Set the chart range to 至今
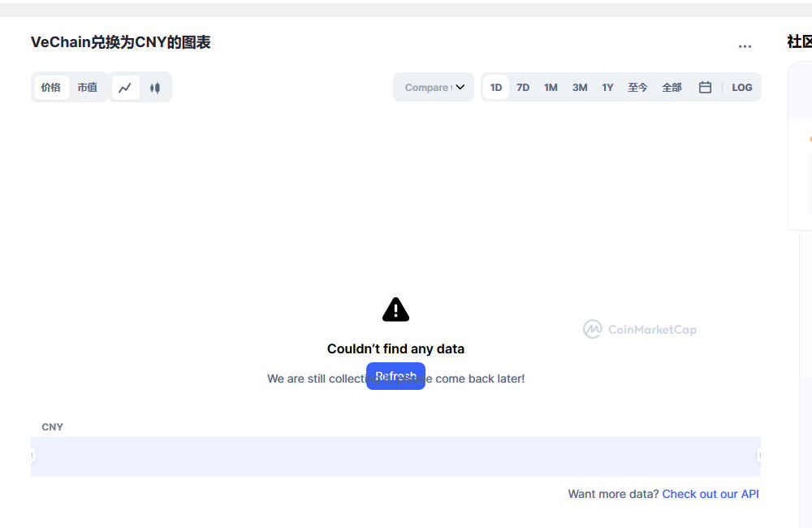Screen dimensions: 812x528 (637, 87)
